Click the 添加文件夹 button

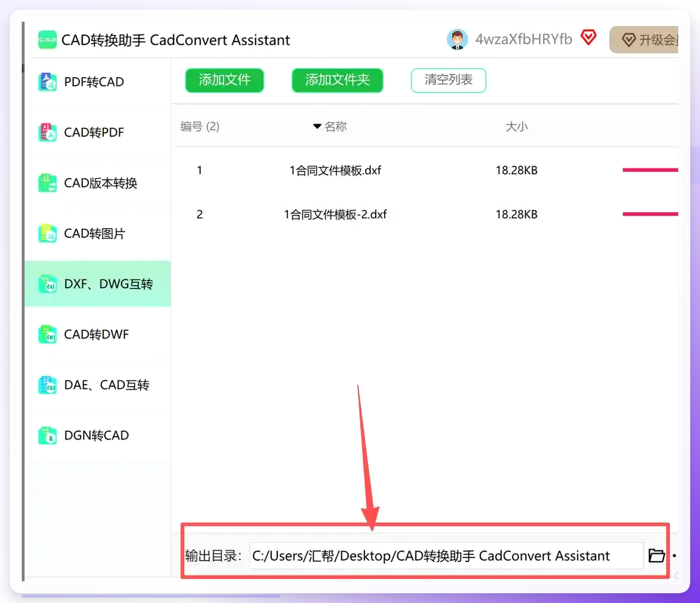tap(338, 80)
